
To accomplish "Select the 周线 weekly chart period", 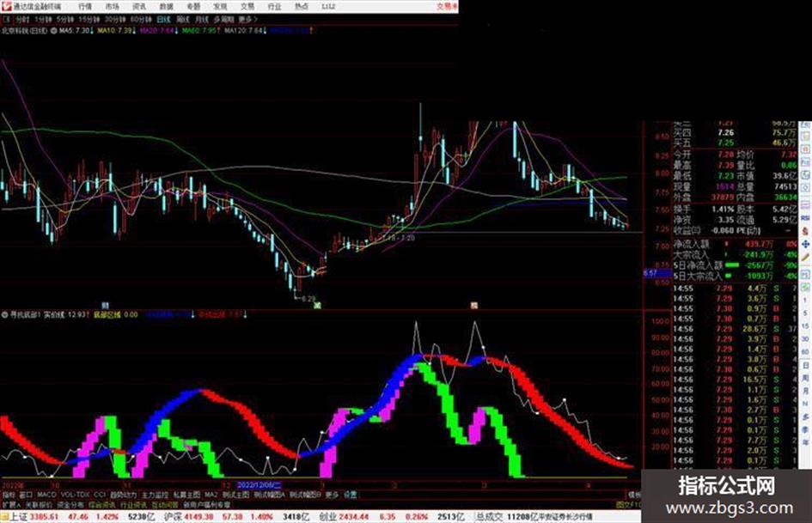I will (x=183, y=20).
